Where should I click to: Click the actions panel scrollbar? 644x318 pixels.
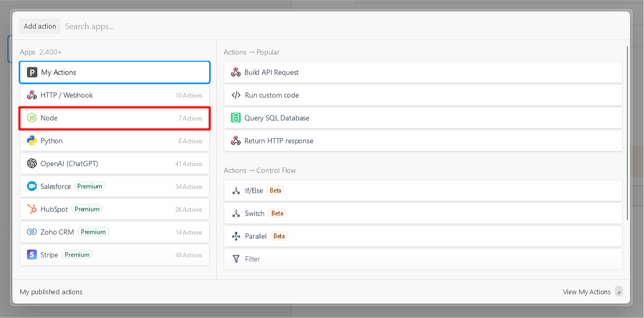click(x=627, y=133)
